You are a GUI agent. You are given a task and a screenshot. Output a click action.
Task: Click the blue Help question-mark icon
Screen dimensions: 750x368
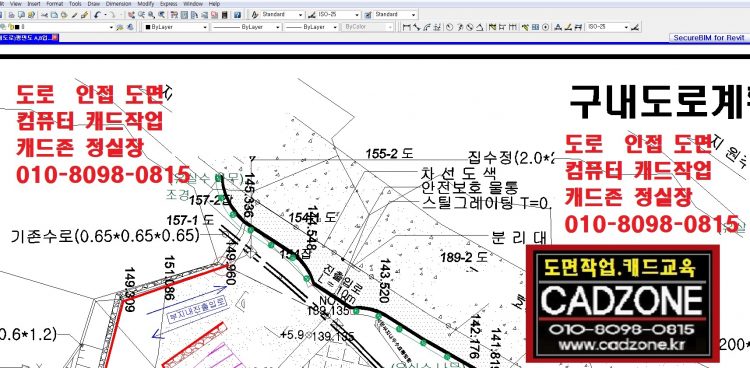point(237,15)
